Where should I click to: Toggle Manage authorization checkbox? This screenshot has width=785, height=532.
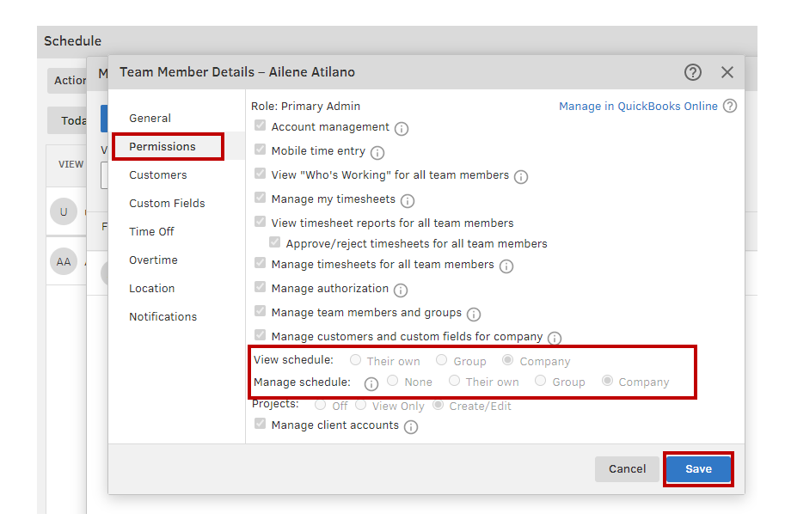click(x=260, y=286)
